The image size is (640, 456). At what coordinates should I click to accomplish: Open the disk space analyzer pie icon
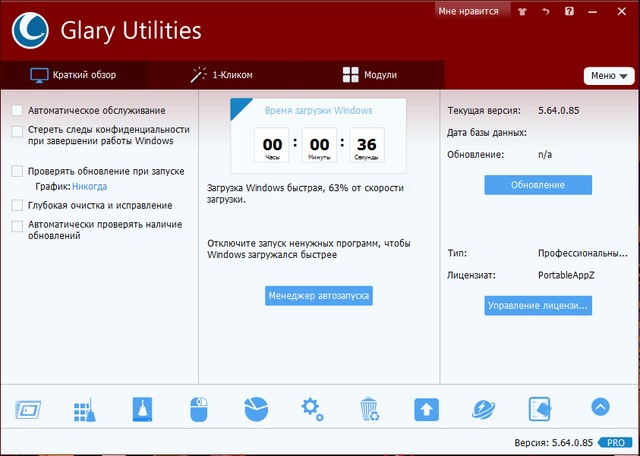click(x=257, y=409)
